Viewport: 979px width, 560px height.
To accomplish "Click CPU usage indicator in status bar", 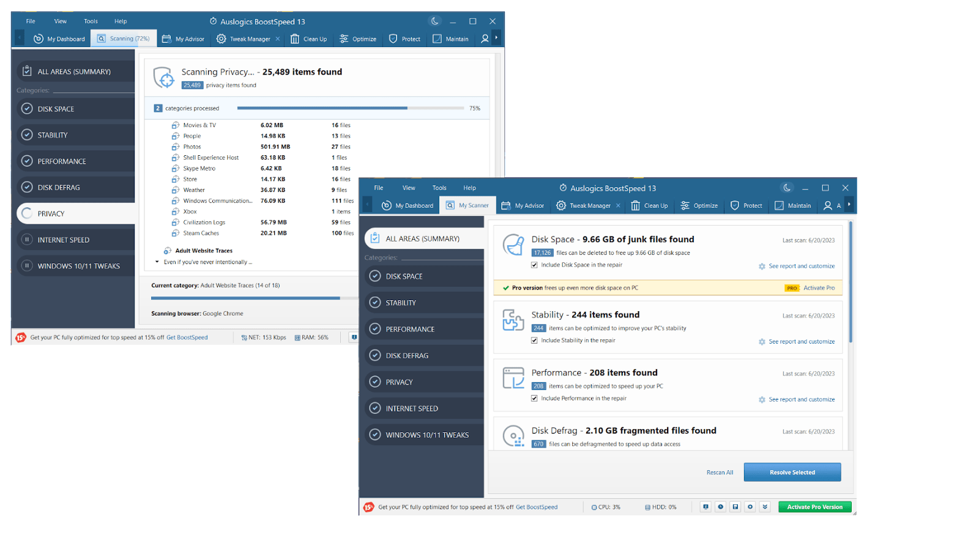I will [606, 507].
